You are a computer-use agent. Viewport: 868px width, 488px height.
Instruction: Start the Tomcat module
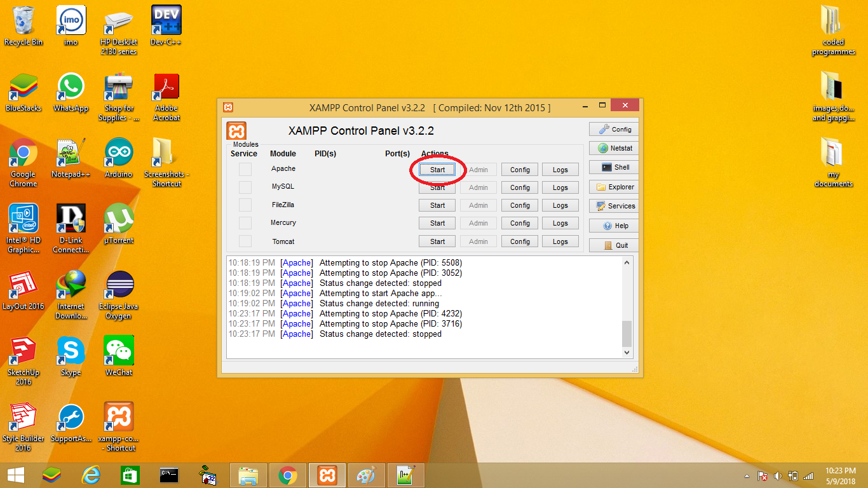pyautogui.click(x=437, y=241)
